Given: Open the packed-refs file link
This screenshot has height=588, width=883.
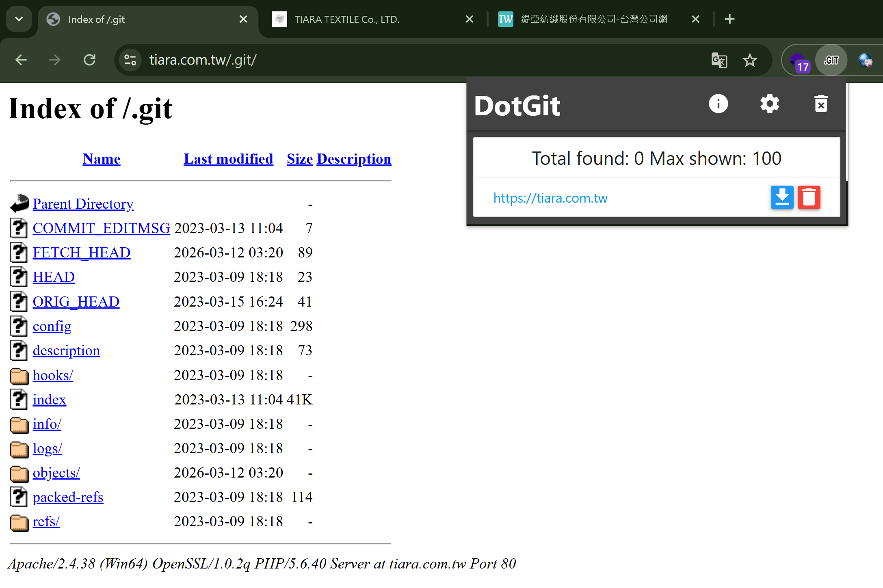Looking at the screenshot, I should pos(68,497).
